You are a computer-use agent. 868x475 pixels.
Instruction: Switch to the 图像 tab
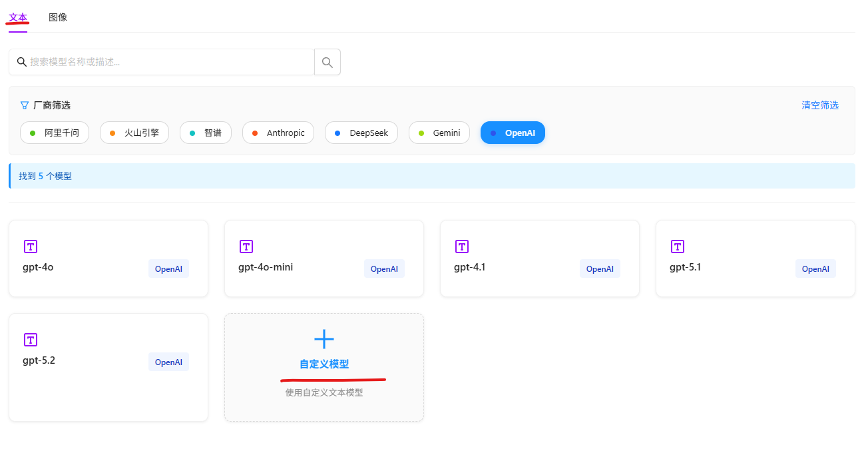click(58, 17)
